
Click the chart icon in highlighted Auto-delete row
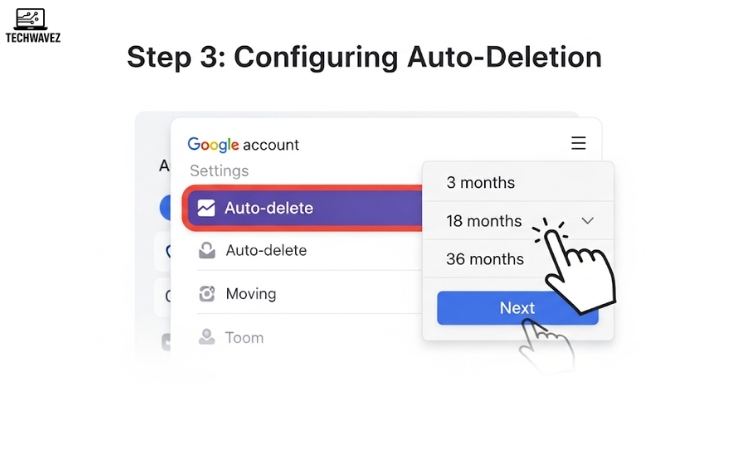pos(206,208)
